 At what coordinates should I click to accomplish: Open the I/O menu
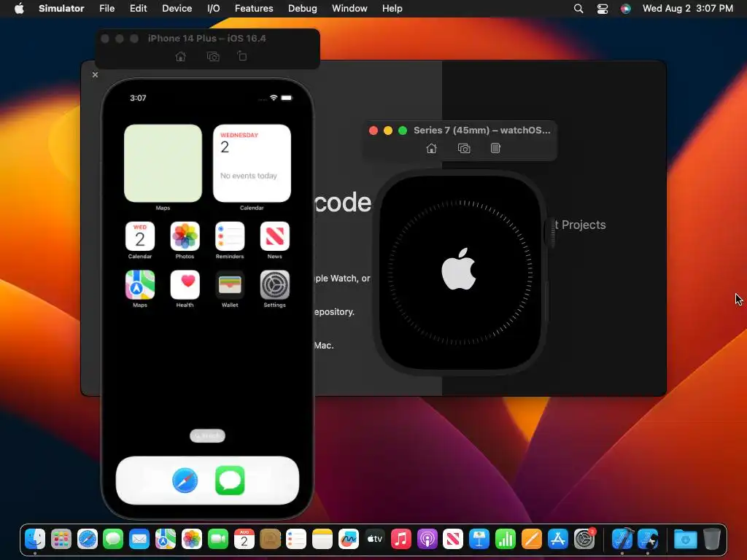click(x=214, y=9)
